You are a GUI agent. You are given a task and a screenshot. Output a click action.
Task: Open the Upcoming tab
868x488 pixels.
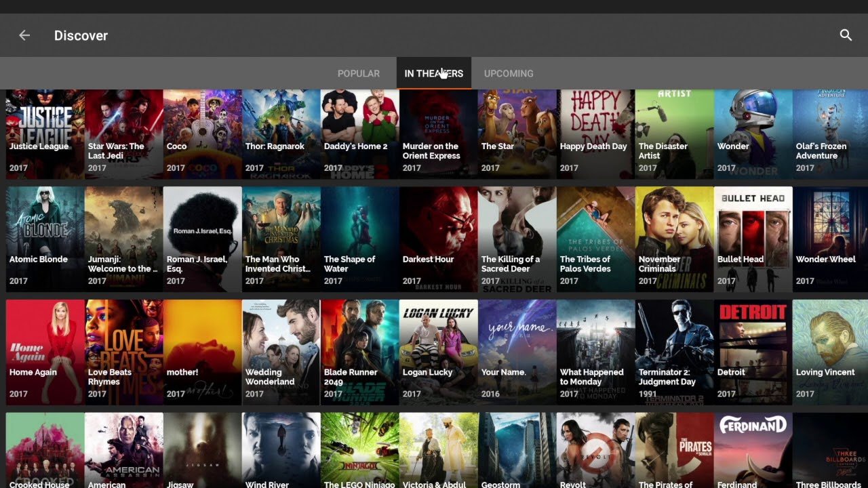pyautogui.click(x=509, y=73)
